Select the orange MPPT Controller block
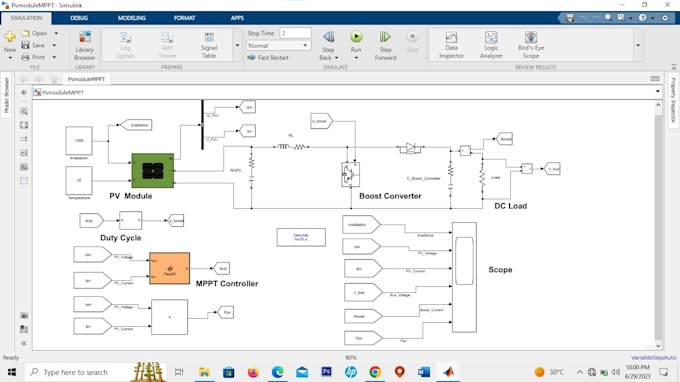 point(170,268)
